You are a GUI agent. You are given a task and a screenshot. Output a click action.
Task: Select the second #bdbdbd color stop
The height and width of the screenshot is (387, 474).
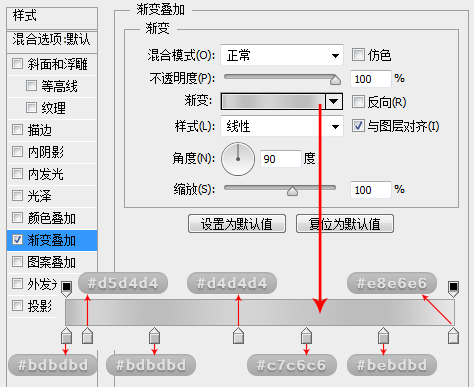point(154,336)
